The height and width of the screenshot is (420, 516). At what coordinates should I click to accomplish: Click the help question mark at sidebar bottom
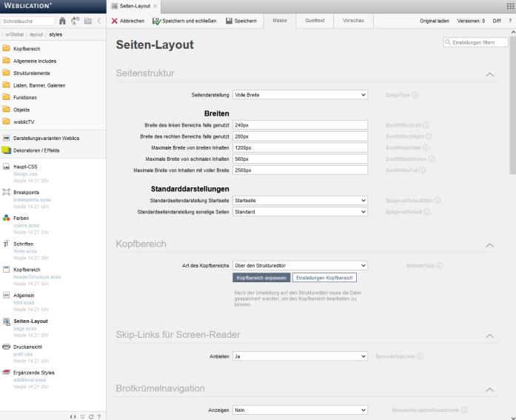coord(99,417)
